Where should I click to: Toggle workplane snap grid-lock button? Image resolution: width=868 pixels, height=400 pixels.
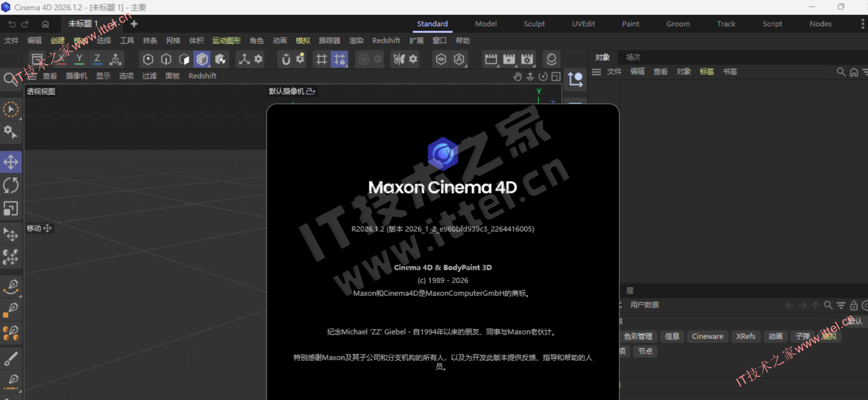click(339, 60)
